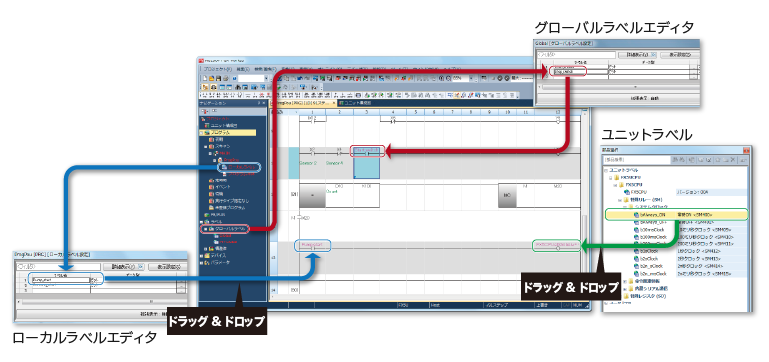
Task: Expand the パラメータ node
Action: pyautogui.click(x=201, y=262)
